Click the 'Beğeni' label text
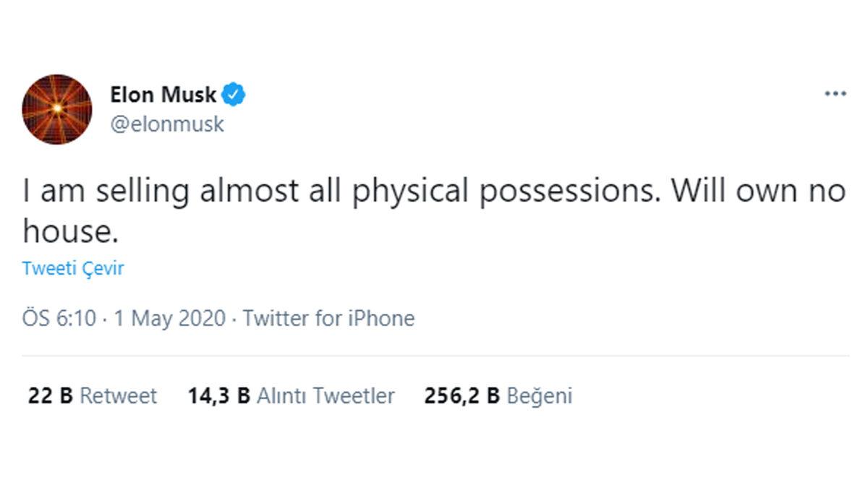The image size is (868, 488). (540, 395)
